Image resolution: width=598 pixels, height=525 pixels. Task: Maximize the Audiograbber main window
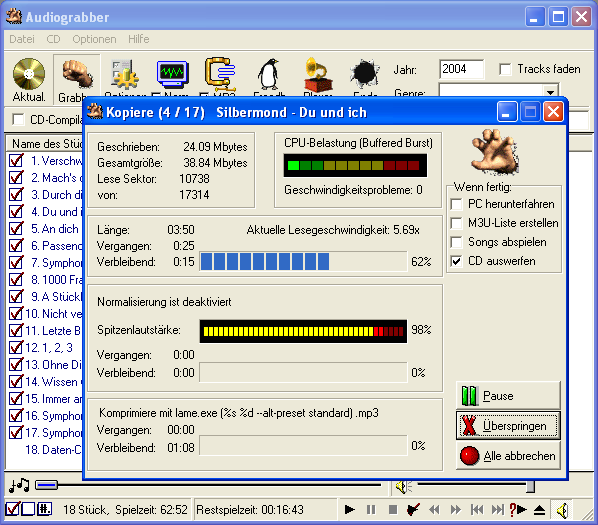tap(558, 17)
